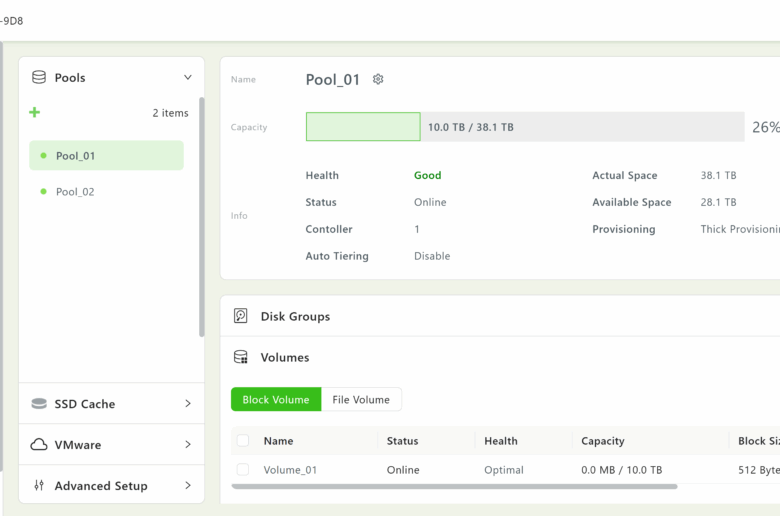Expand the Advanced Setup section arrow
The height and width of the screenshot is (516, 780).
(x=187, y=486)
